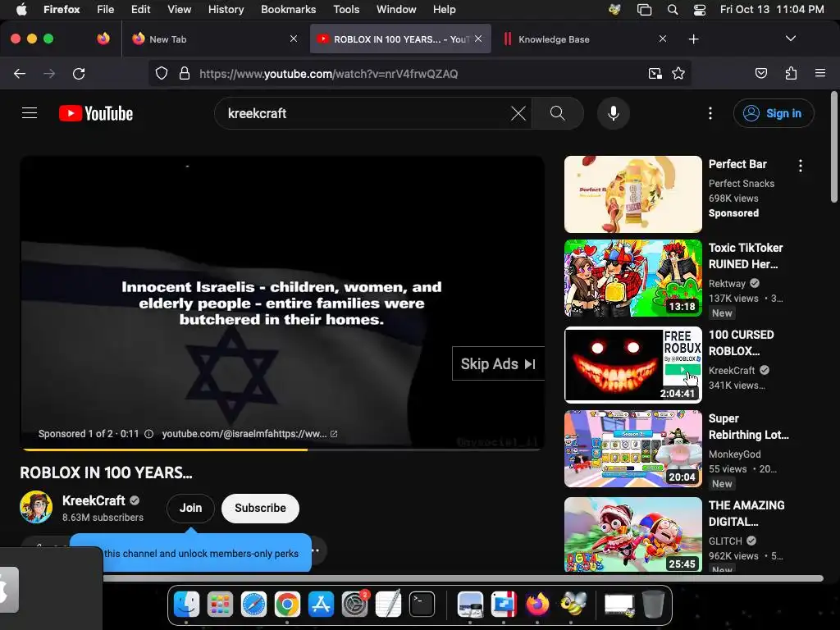Viewport: 840px width, 630px height.
Task: Open 100 CURSED ROBLOX video thumbnail
Action: click(x=633, y=365)
